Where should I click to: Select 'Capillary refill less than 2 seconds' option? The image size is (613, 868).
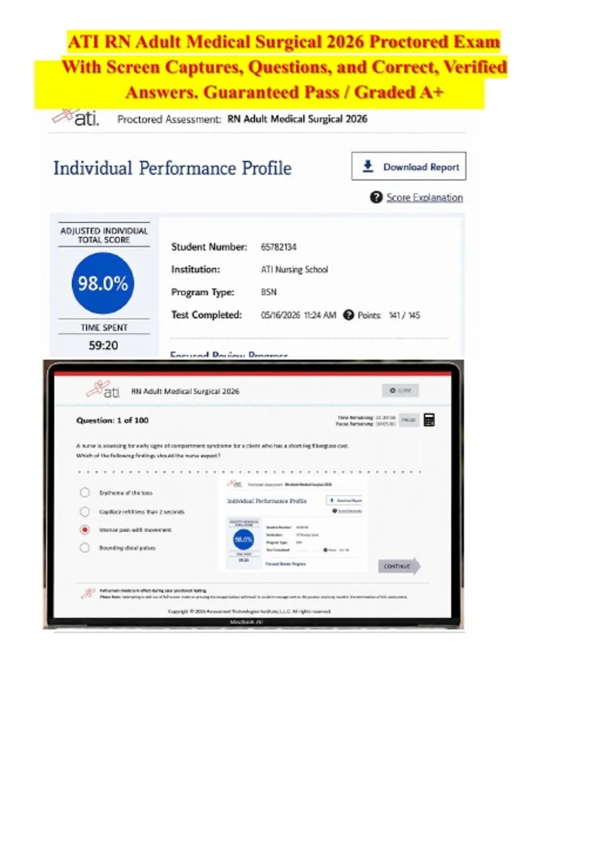(85, 511)
